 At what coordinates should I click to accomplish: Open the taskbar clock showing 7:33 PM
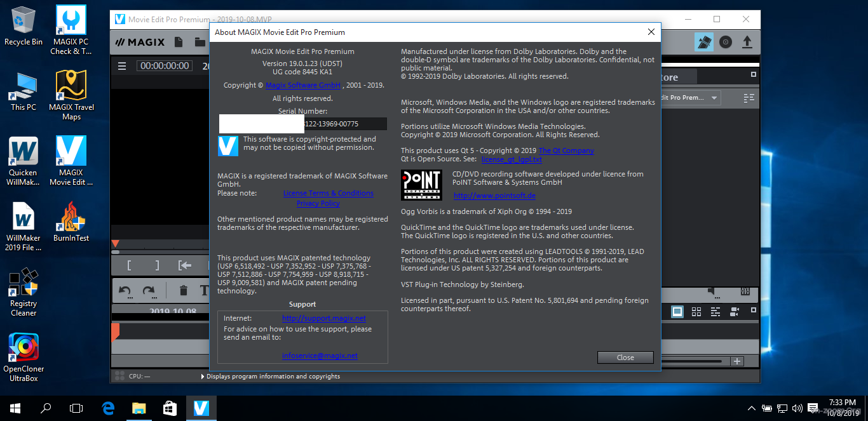tap(843, 408)
